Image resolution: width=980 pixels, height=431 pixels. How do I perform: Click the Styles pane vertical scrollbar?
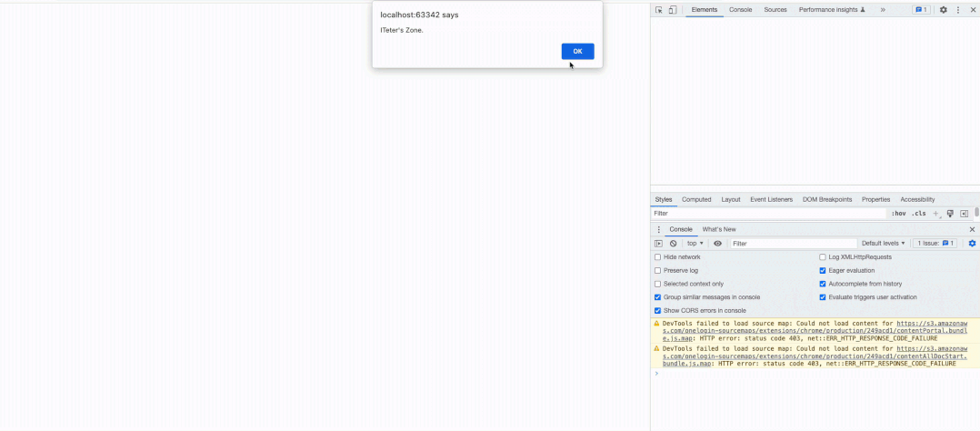coord(976,213)
